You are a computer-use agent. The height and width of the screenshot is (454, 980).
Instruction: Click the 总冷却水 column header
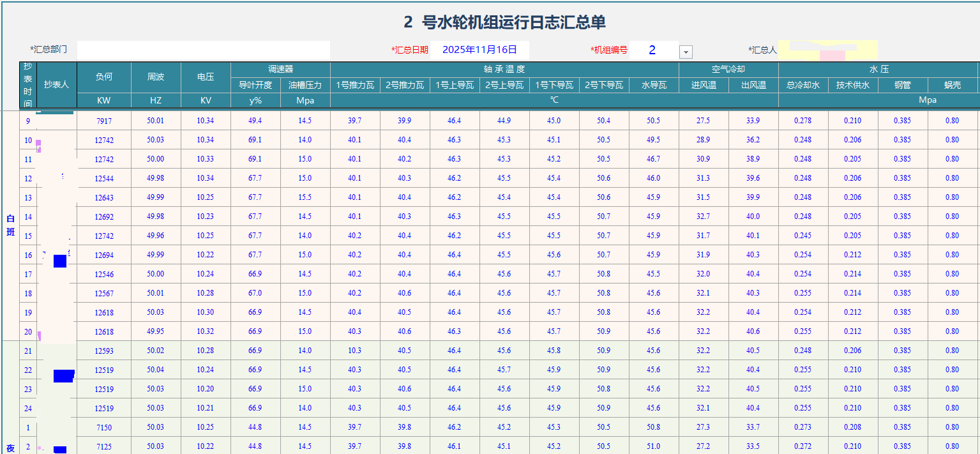pyautogui.click(x=803, y=85)
